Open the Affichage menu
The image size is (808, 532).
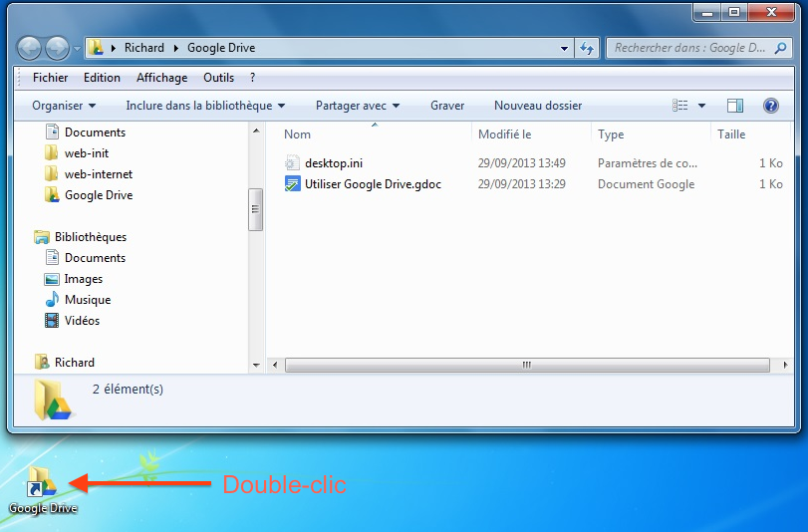(161, 78)
